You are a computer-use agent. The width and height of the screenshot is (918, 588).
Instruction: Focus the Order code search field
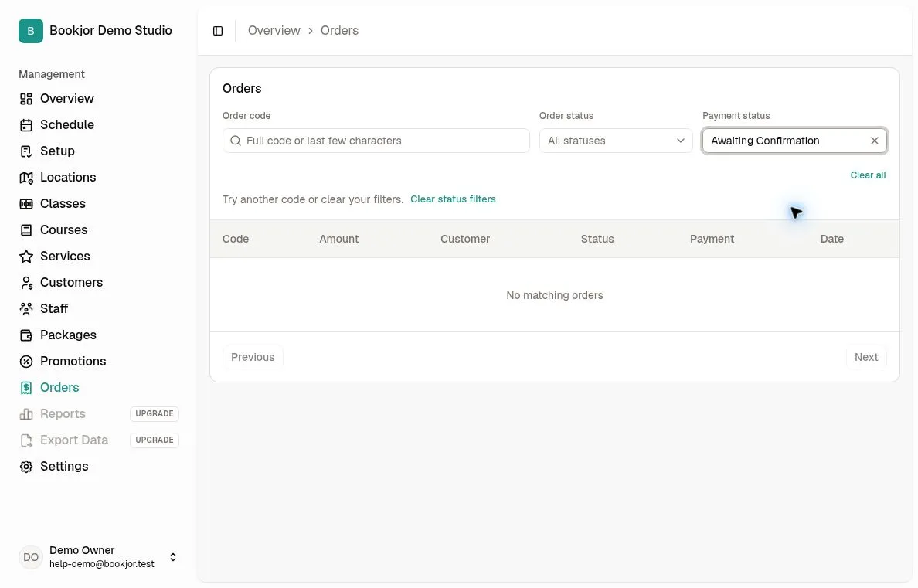(x=376, y=141)
